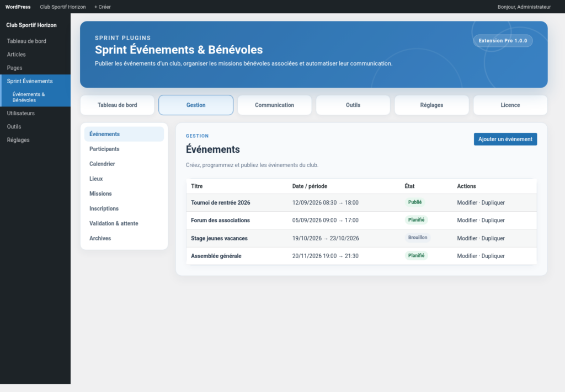Click Planifié badge for Forum des associations

416,220
